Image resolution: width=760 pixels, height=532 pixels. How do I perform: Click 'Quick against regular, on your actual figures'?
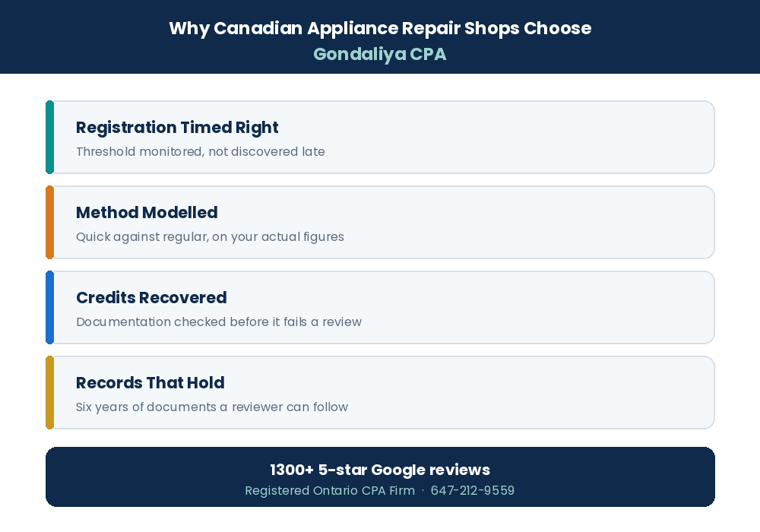coord(210,237)
